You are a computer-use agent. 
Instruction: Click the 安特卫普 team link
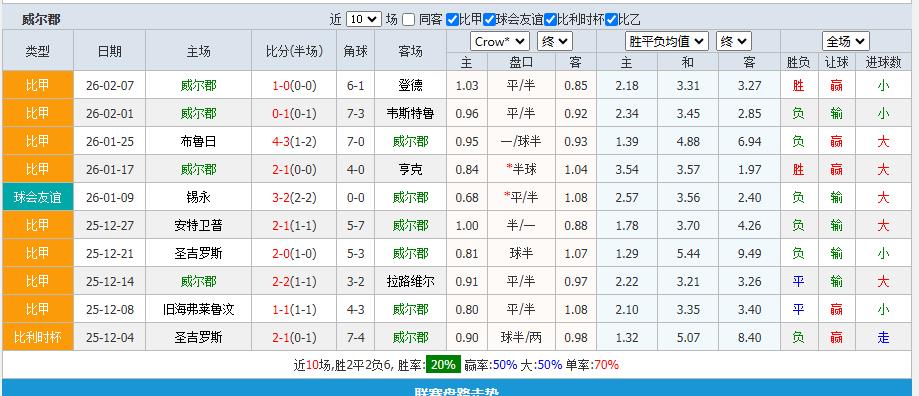(x=199, y=226)
